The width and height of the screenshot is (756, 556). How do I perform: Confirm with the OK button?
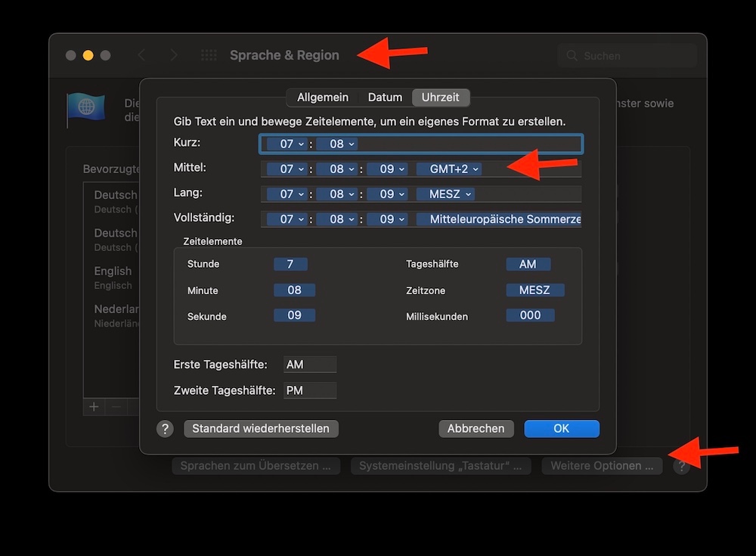tap(562, 429)
